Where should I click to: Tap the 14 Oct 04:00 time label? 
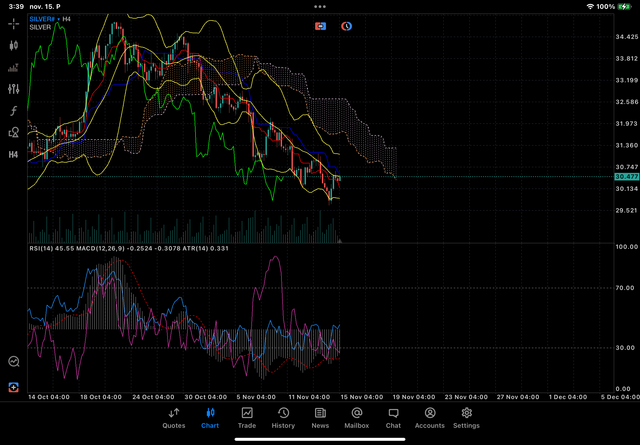tap(49, 397)
